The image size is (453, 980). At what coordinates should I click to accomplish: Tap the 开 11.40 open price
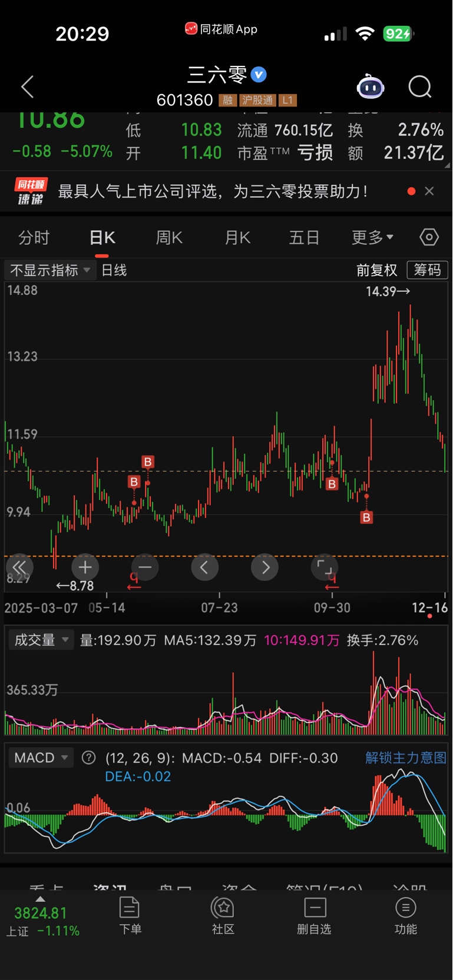click(173, 153)
